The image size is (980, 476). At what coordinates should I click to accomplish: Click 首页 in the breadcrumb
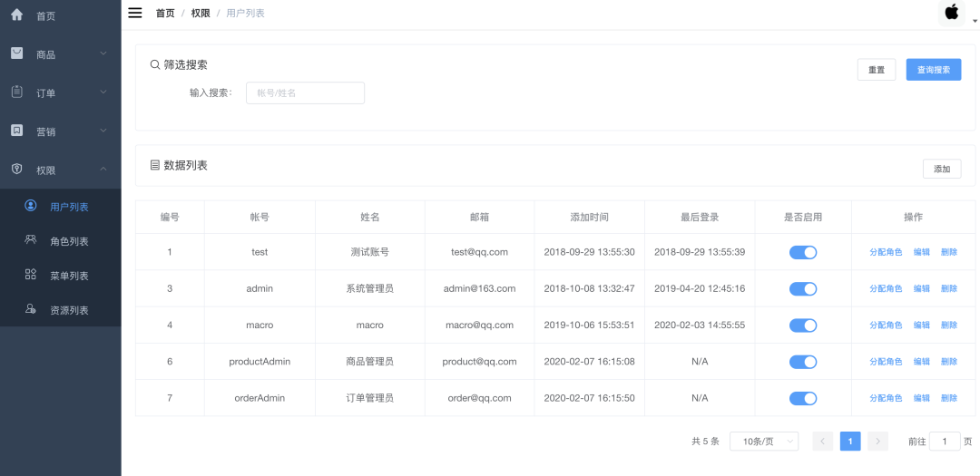click(165, 13)
